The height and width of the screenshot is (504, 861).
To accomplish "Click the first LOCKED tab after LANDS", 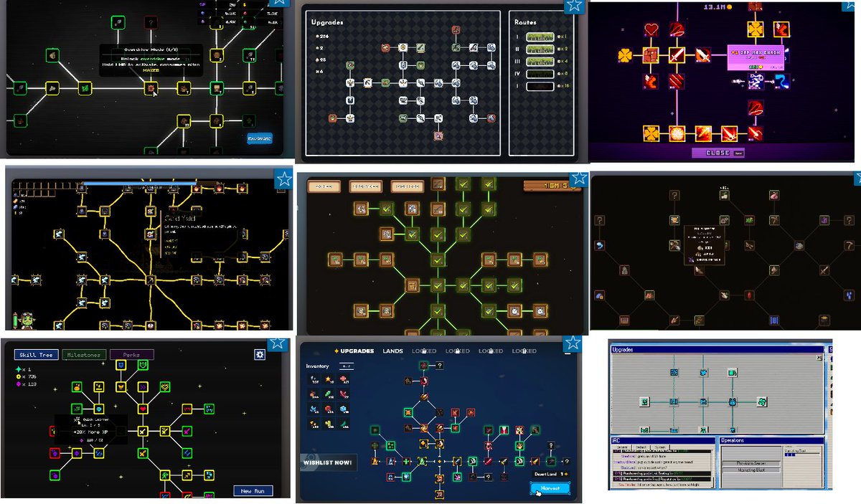I will coord(425,351).
